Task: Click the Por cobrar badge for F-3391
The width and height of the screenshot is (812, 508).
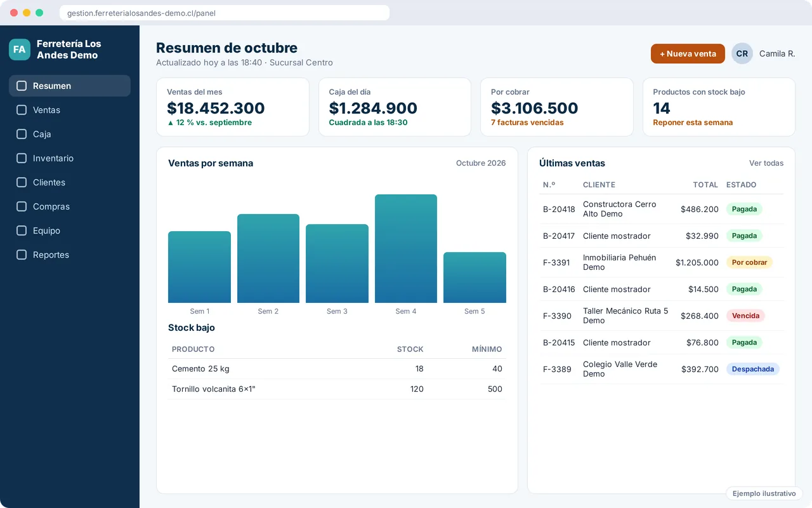Action: tap(750, 262)
